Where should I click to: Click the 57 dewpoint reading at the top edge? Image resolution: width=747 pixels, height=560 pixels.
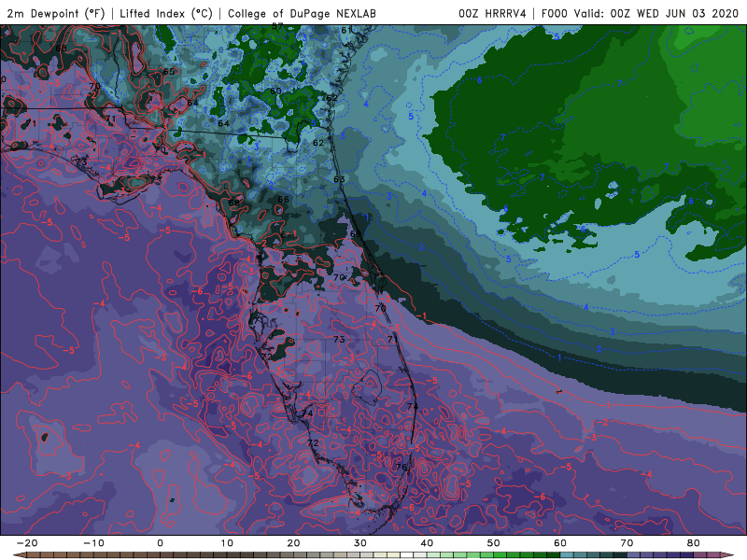pyautogui.click(x=277, y=27)
